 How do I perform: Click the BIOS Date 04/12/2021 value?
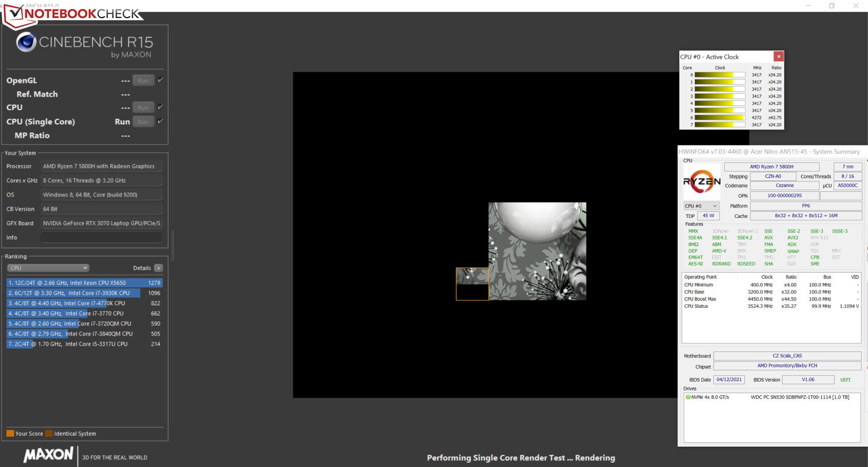coord(729,380)
